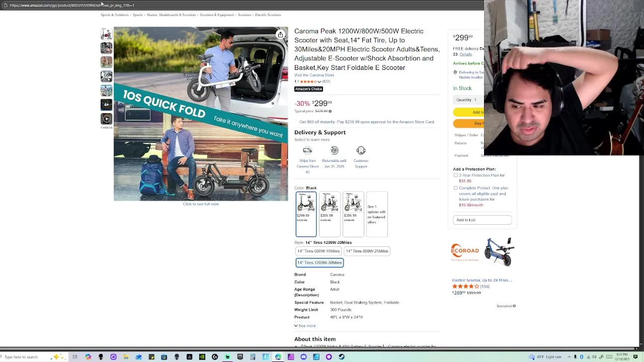Open Calculator from the taskbar
The width and height of the screenshot is (644, 362).
point(253,357)
